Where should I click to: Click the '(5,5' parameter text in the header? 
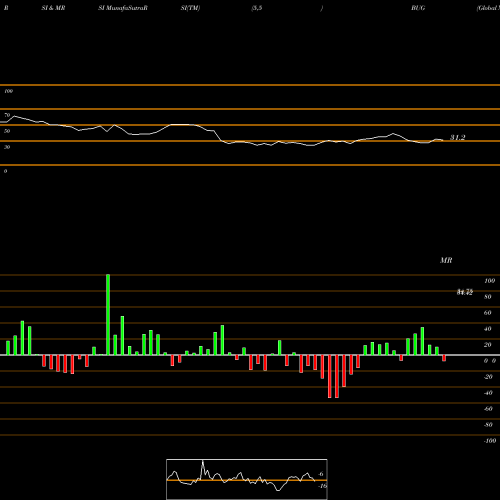[257, 8]
